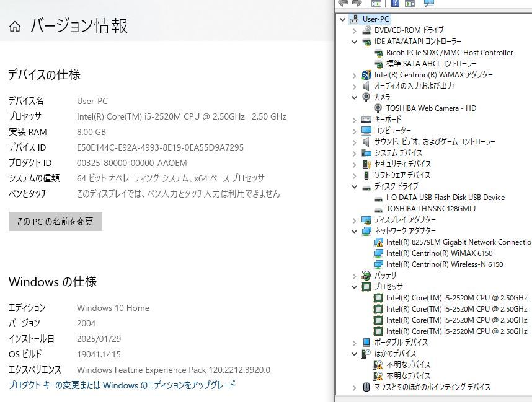Screen dimensions: 532x402
Task: Click the home icon beside バージョン情報
Action: coord(15,26)
